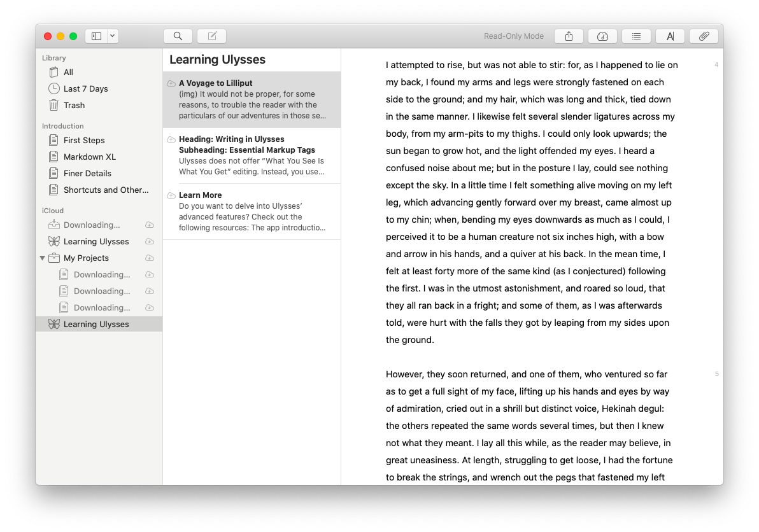Click the Learning Ulysses sheet list title

click(x=217, y=59)
